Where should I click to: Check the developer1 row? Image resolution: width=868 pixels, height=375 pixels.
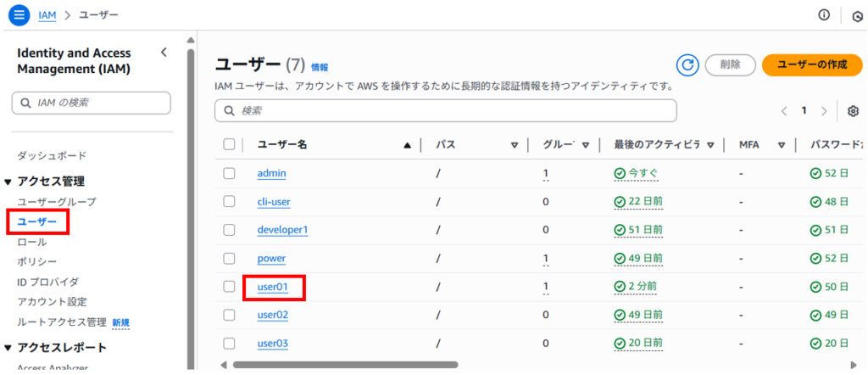[x=229, y=230]
